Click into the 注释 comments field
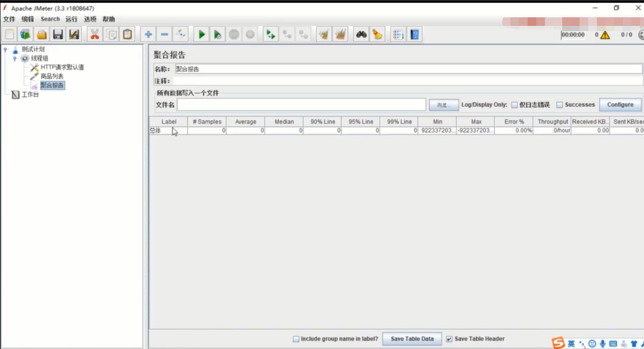The width and height of the screenshot is (644, 349). [x=408, y=81]
